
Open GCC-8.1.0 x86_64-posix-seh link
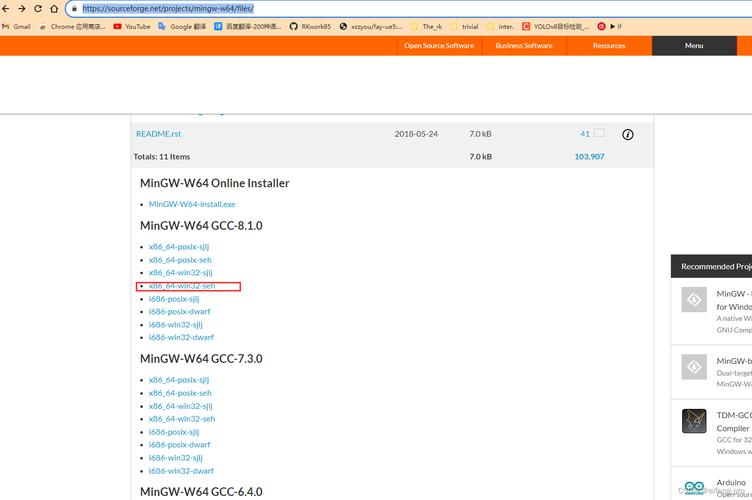point(180,259)
